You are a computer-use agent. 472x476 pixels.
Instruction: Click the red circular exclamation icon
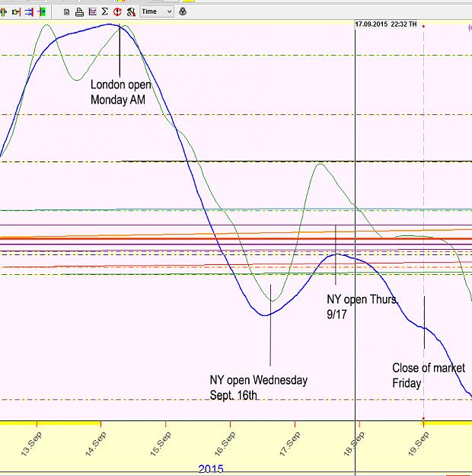(117, 12)
